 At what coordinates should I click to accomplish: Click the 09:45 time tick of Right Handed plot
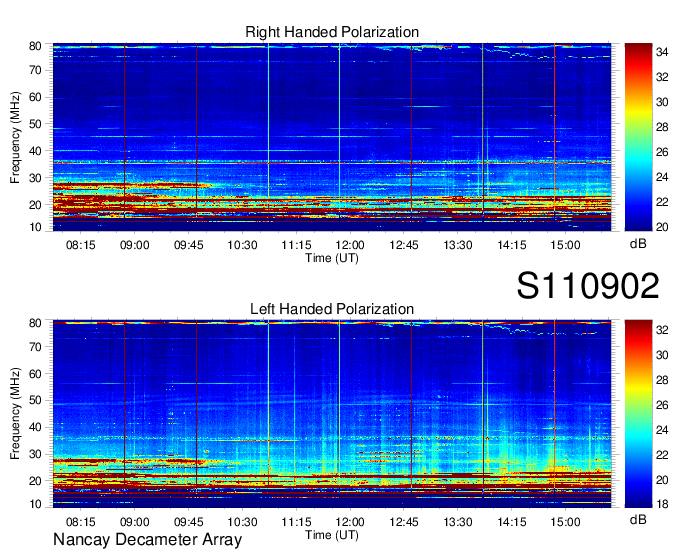[x=189, y=245]
